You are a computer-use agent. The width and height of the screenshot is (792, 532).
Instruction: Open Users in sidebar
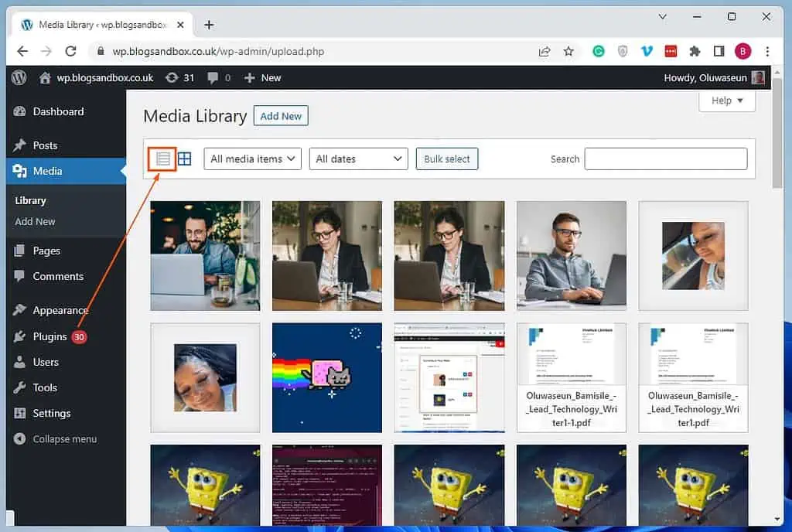coord(66,363)
